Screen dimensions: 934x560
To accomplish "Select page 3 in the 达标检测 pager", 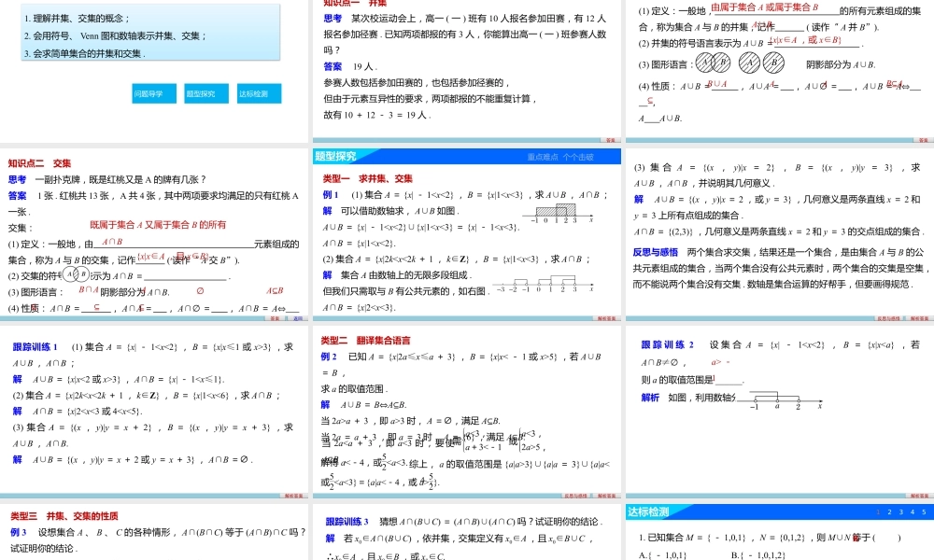I will 900,512.
